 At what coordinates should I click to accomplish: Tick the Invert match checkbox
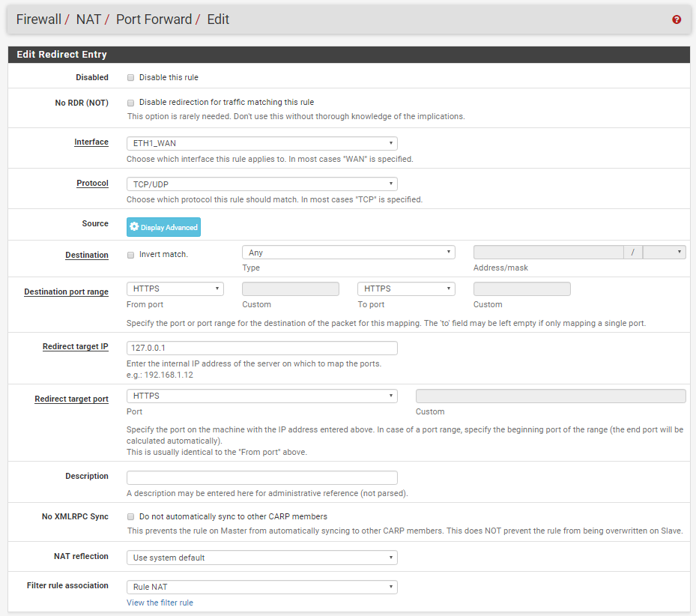coord(130,255)
